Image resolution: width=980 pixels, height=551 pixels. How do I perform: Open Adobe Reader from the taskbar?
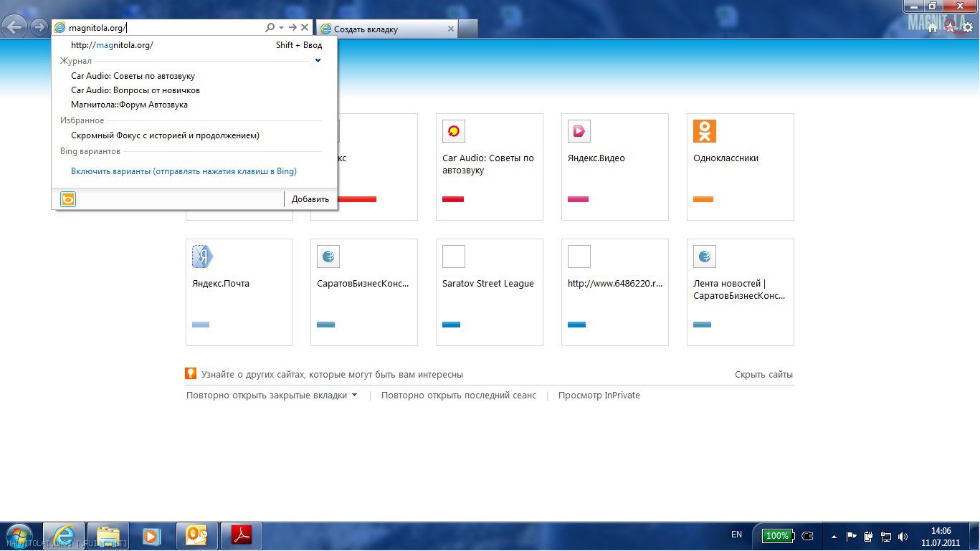(241, 535)
